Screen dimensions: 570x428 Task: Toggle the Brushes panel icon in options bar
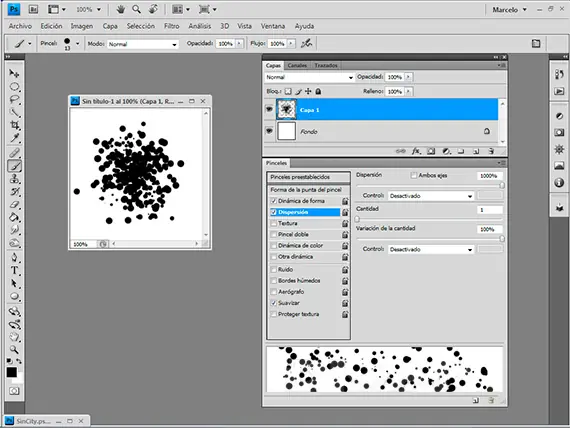click(x=536, y=44)
